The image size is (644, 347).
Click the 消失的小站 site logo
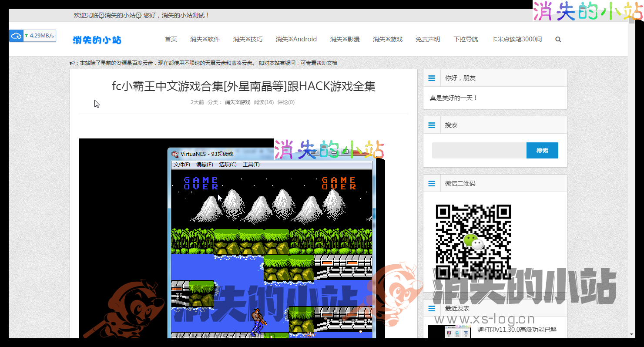[x=97, y=40]
